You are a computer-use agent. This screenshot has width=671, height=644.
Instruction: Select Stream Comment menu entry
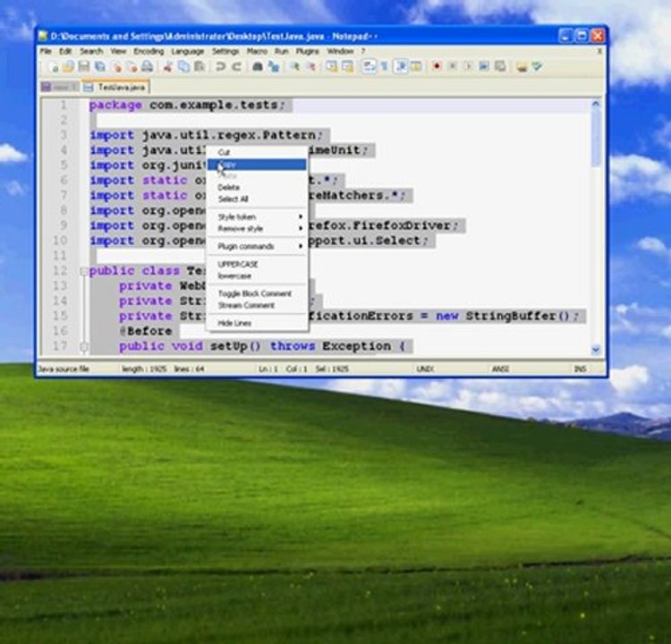coord(257,306)
